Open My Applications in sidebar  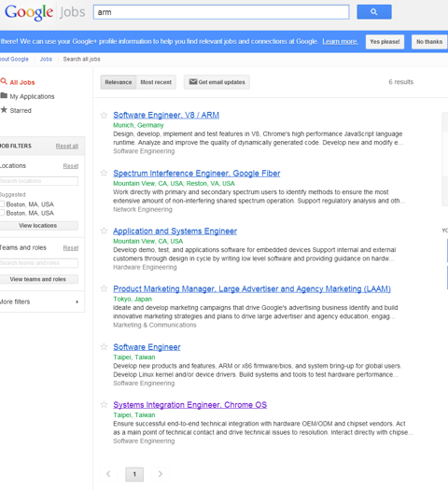click(32, 96)
